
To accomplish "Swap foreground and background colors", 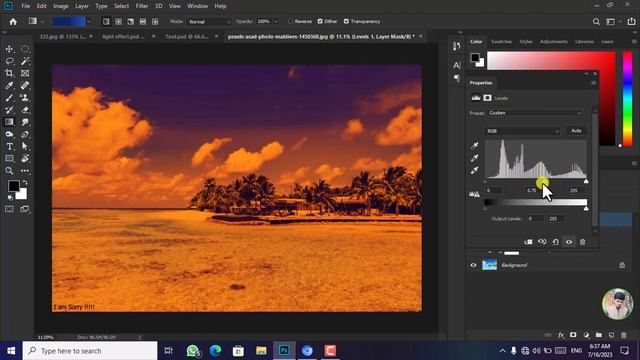I will 25,182.
